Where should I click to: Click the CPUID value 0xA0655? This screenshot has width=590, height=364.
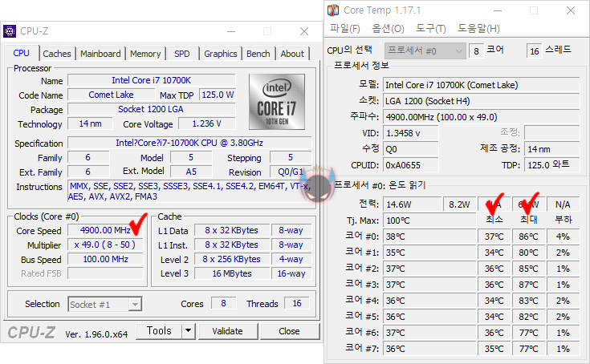tap(411, 165)
